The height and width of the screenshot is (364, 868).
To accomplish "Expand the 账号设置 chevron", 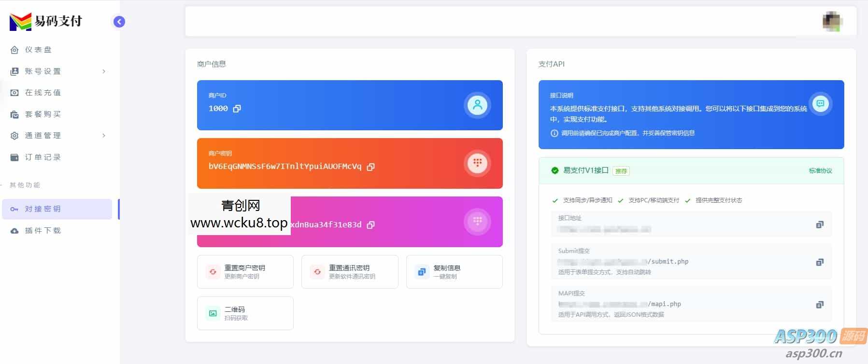I will pos(104,71).
